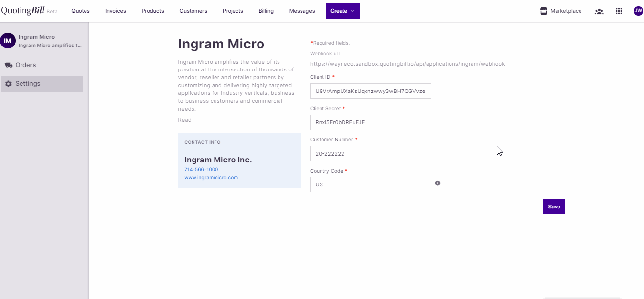The height and width of the screenshot is (299, 644).
Task: Click the Orders truck icon
Action: point(8,65)
